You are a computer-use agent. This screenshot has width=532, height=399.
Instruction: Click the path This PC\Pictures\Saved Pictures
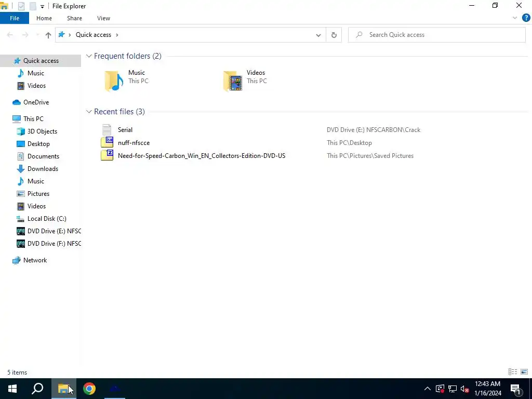(370, 156)
